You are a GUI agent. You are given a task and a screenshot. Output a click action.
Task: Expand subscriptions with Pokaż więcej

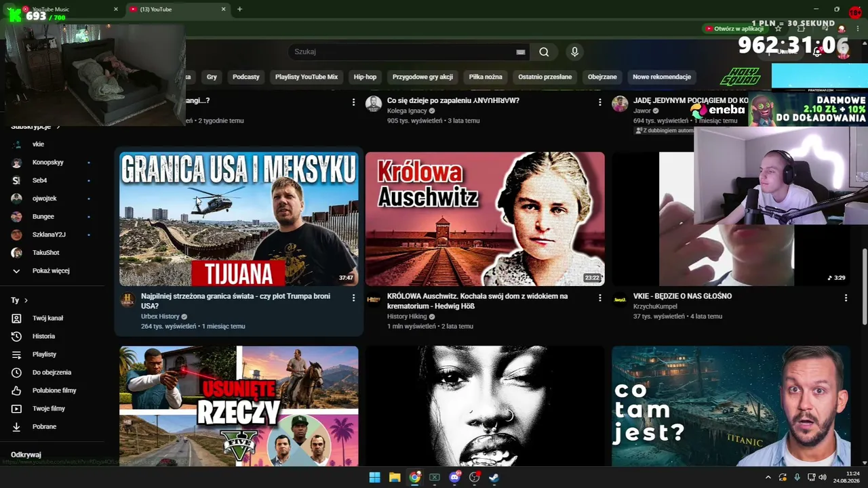pos(51,271)
